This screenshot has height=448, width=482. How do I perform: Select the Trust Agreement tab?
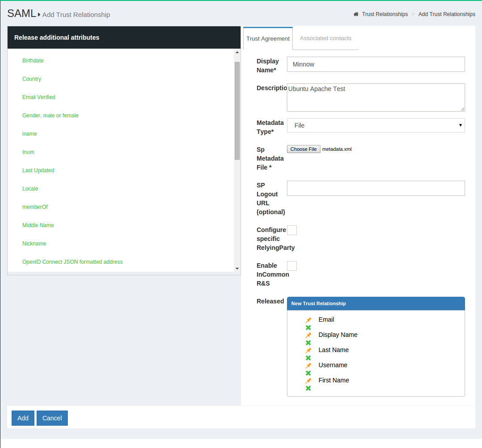pos(268,39)
